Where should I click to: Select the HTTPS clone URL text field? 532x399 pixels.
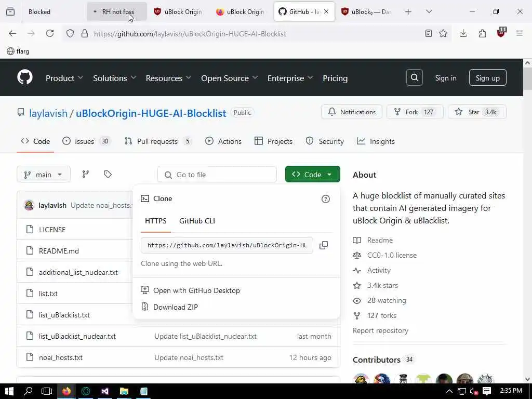(227, 245)
